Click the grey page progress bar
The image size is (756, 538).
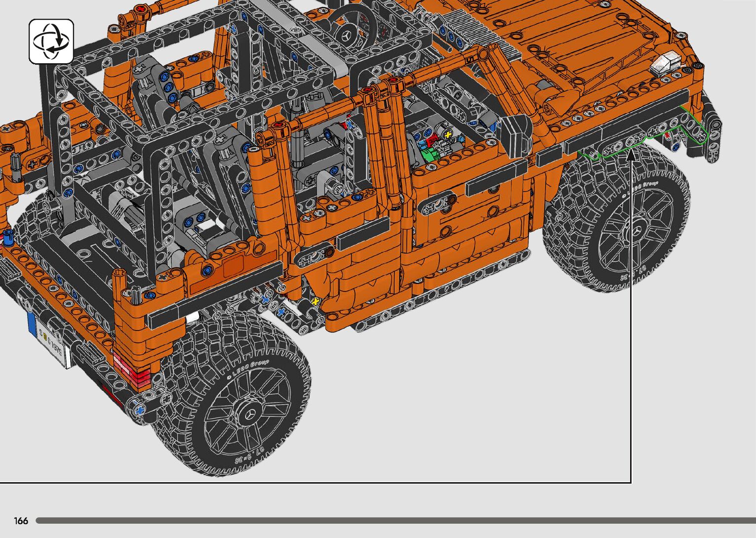click(x=395, y=520)
